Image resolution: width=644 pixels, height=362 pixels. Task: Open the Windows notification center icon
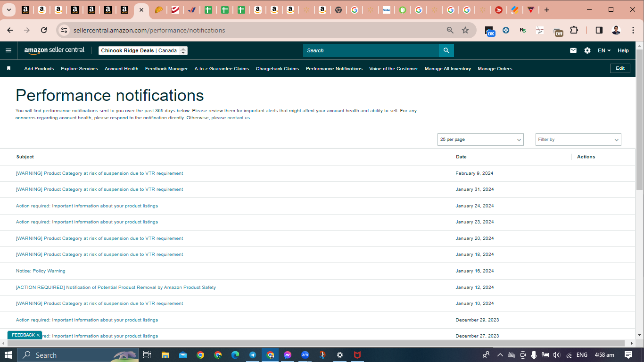pos(628,355)
